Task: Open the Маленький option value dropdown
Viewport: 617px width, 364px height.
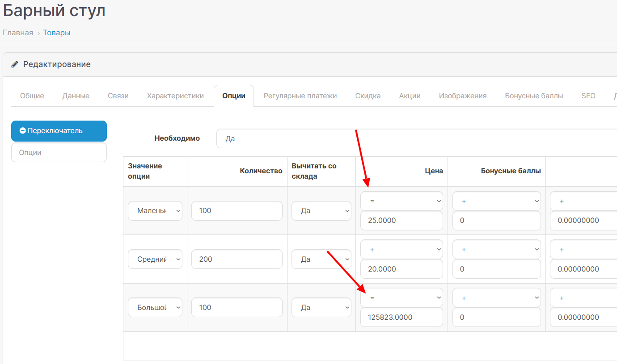Action: coord(155,211)
